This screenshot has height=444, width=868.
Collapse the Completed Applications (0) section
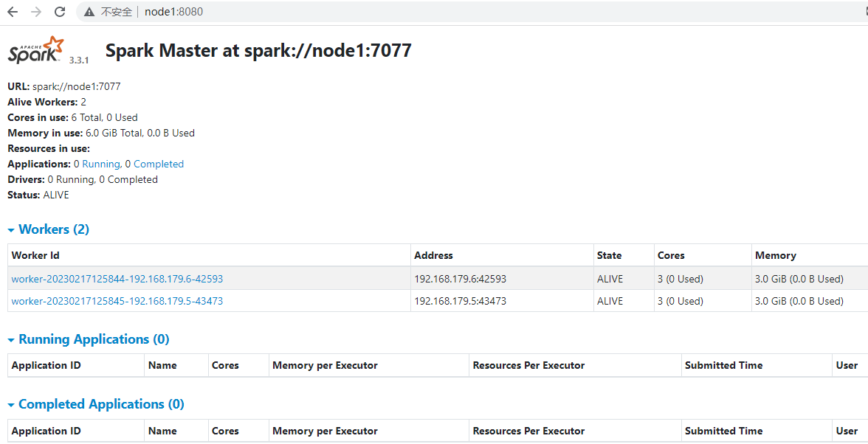click(x=96, y=404)
